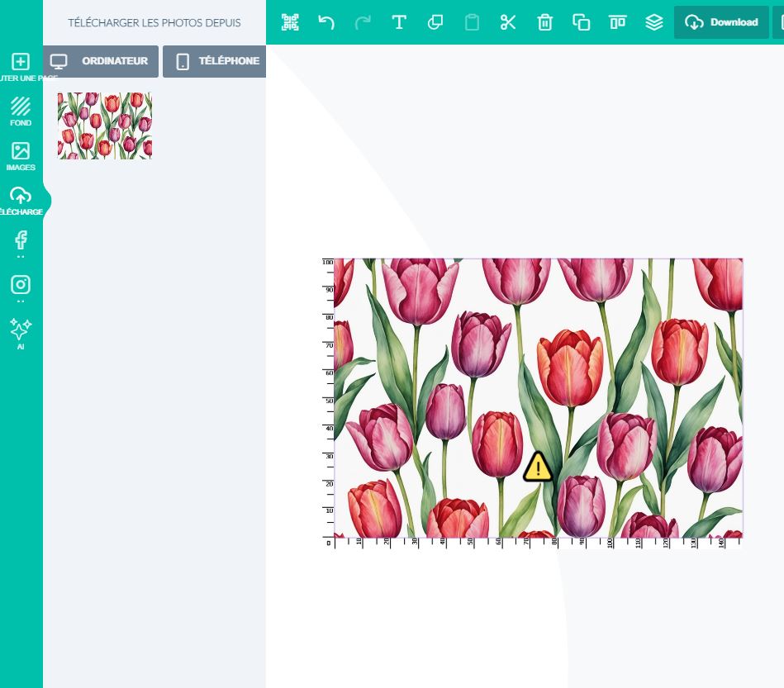Click the redo arrow icon
The width and height of the screenshot is (784, 688).
coord(363,22)
